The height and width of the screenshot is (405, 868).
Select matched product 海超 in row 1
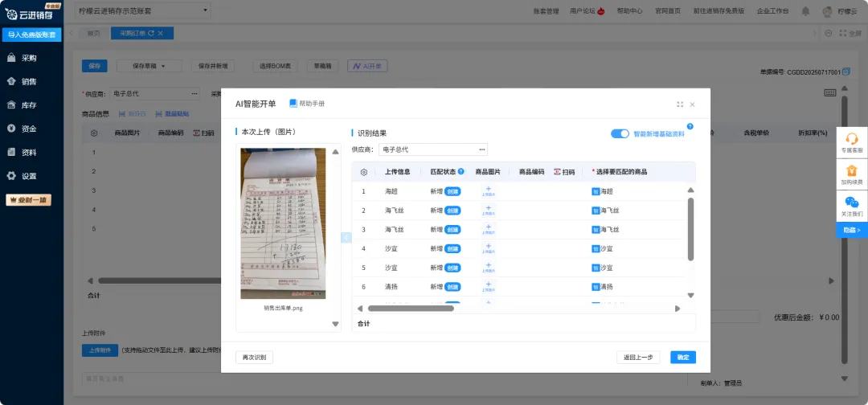(x=602, y=191)
